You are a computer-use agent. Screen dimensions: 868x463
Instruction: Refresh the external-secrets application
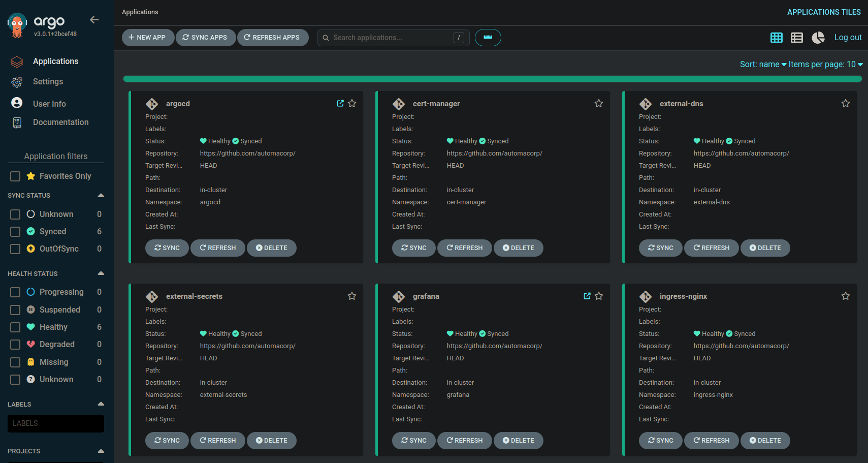[x=218, y=441]
